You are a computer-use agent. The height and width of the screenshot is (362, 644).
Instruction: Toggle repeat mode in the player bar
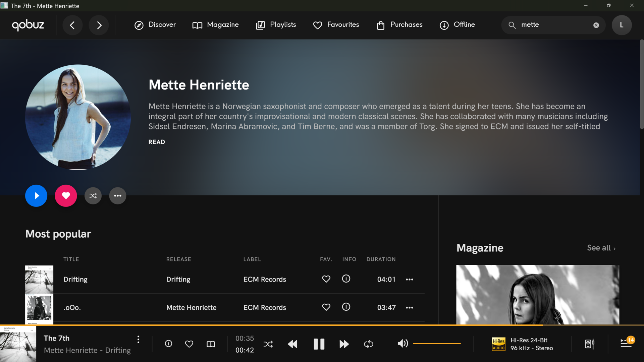click(368, 344)
